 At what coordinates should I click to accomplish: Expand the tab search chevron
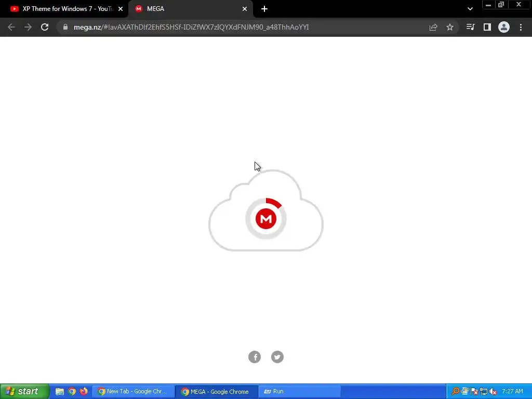pos(470,9)
